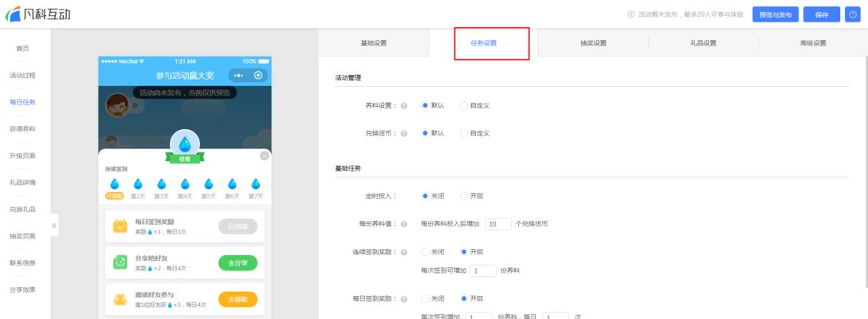
Task: Click the 凡科互动 logo
Action: click(x=37, y=14)
